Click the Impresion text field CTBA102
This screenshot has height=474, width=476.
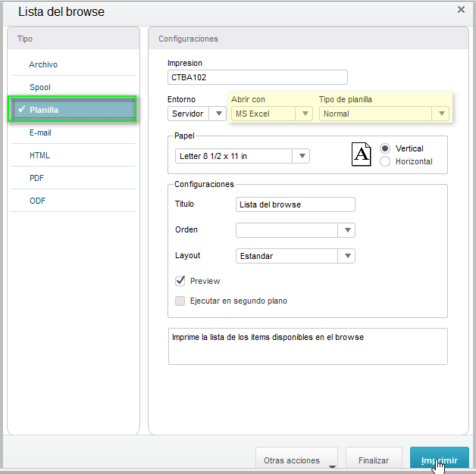pos(258,77)
